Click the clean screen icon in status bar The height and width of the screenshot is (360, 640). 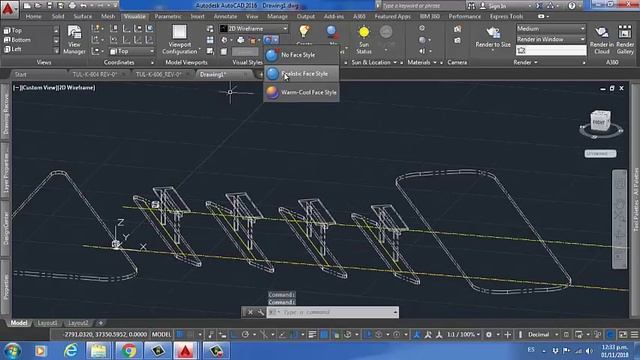coord(623,335)
